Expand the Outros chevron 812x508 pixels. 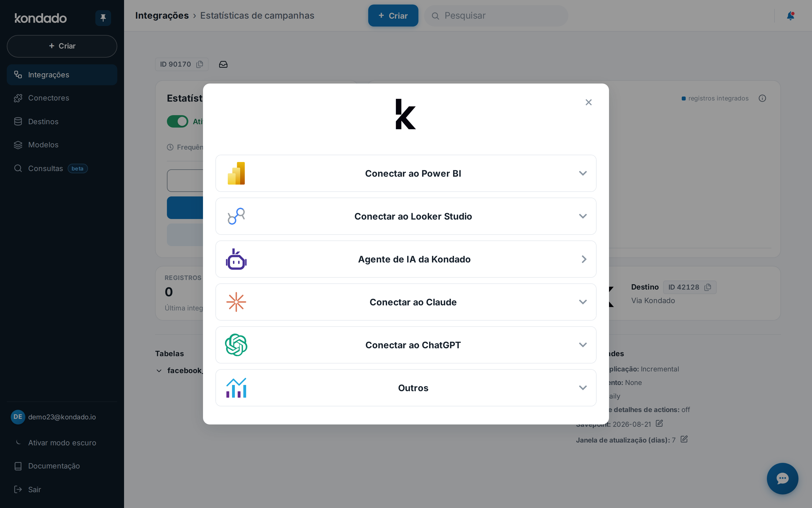(583, 388)
